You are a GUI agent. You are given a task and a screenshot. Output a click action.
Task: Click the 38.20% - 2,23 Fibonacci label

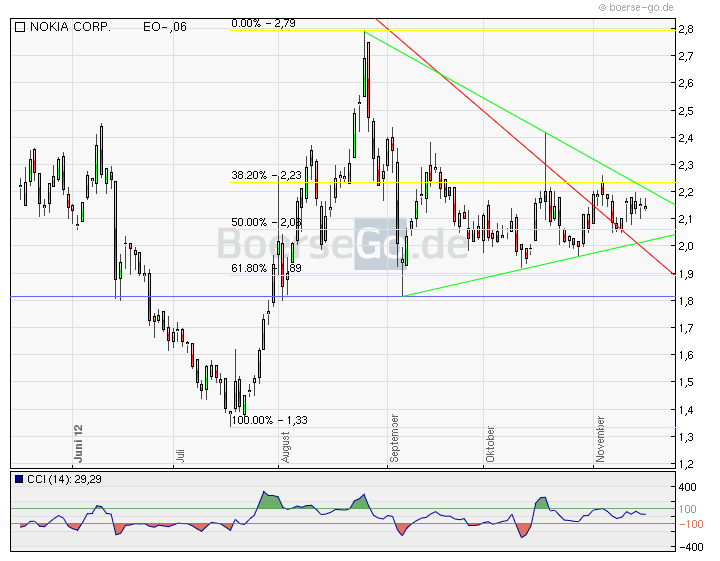pyautogui.click(x=266, y=175)
